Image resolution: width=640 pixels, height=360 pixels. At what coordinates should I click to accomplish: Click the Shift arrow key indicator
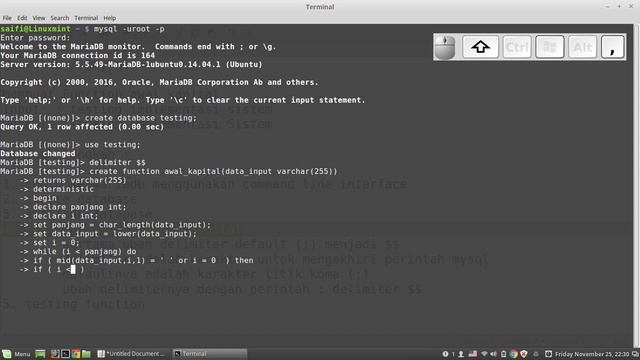coord(480,47)
